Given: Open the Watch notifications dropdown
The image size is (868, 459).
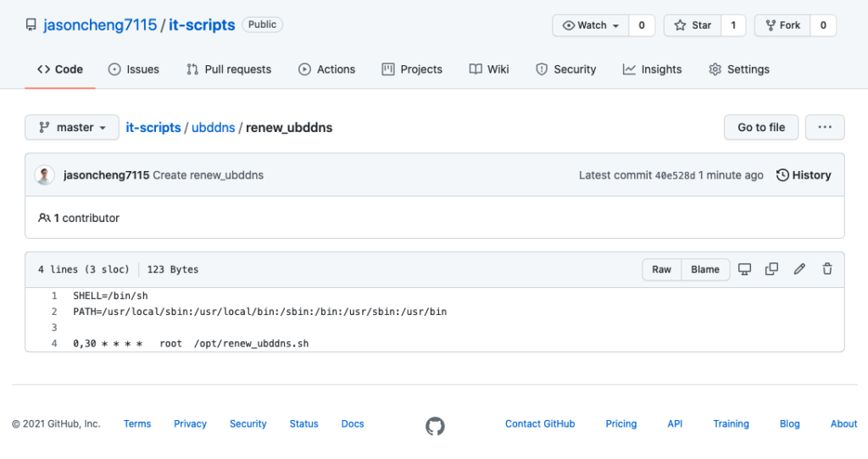Looking at the screenshot, I should tap(591, 25).
